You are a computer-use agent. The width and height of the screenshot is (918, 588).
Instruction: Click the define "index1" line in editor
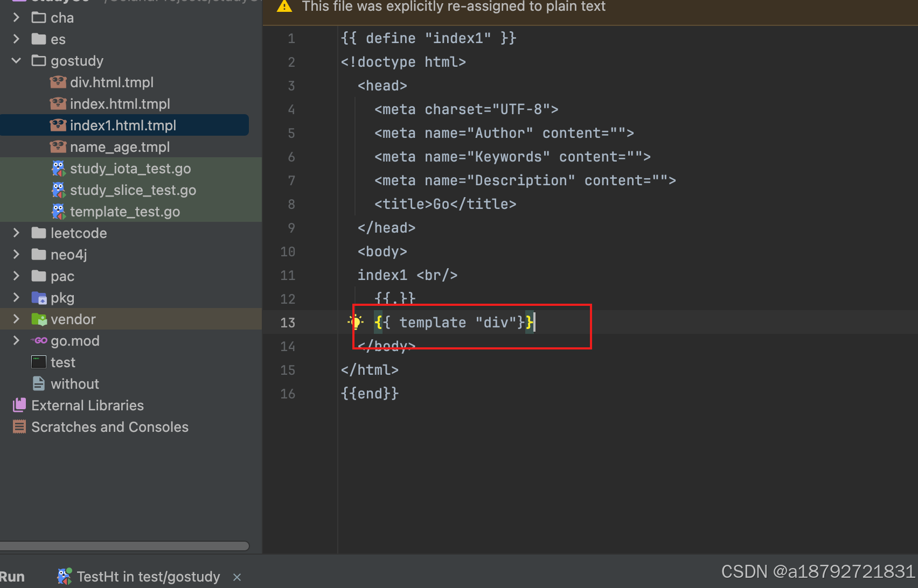[428, 38]
